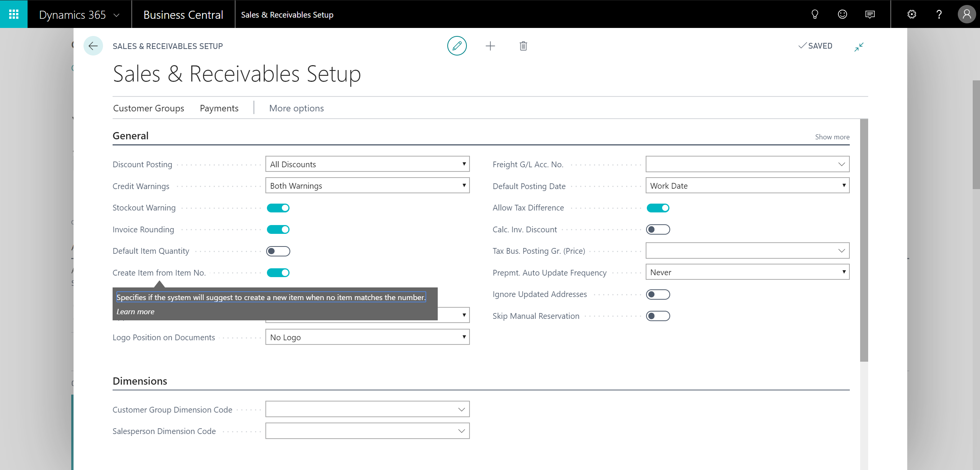980x470 pixels.
Task: Disable the Skip Manual Reservation toggle
Action: 658,316
